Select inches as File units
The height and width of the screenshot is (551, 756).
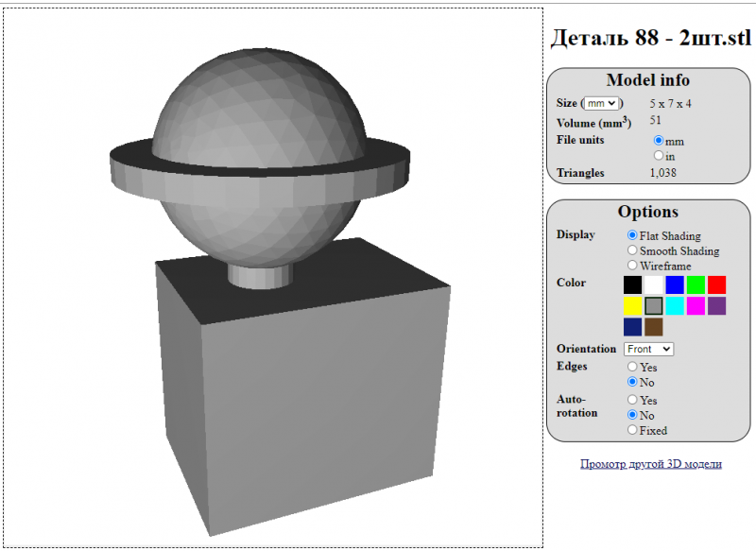point(659,156)
